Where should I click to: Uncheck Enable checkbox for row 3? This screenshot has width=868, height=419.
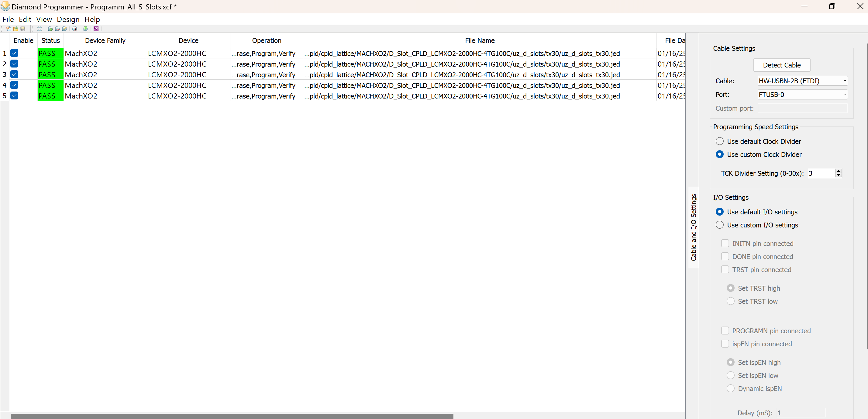14,74
